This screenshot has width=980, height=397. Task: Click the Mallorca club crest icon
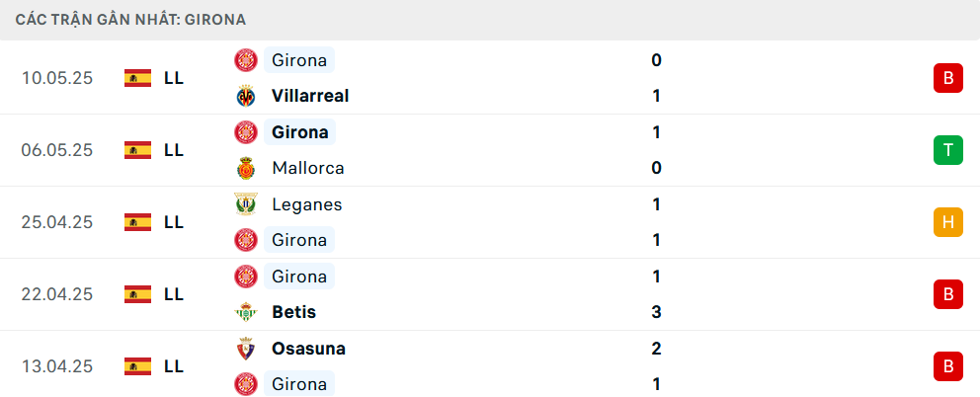[x=246, y=168]
